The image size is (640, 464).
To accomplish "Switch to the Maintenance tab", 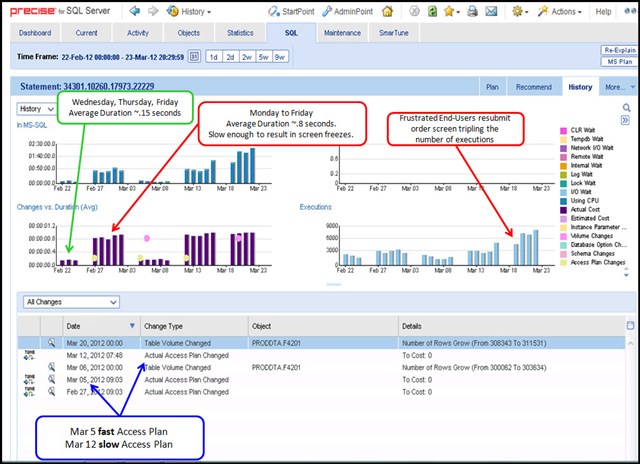I will coord(342,33).
